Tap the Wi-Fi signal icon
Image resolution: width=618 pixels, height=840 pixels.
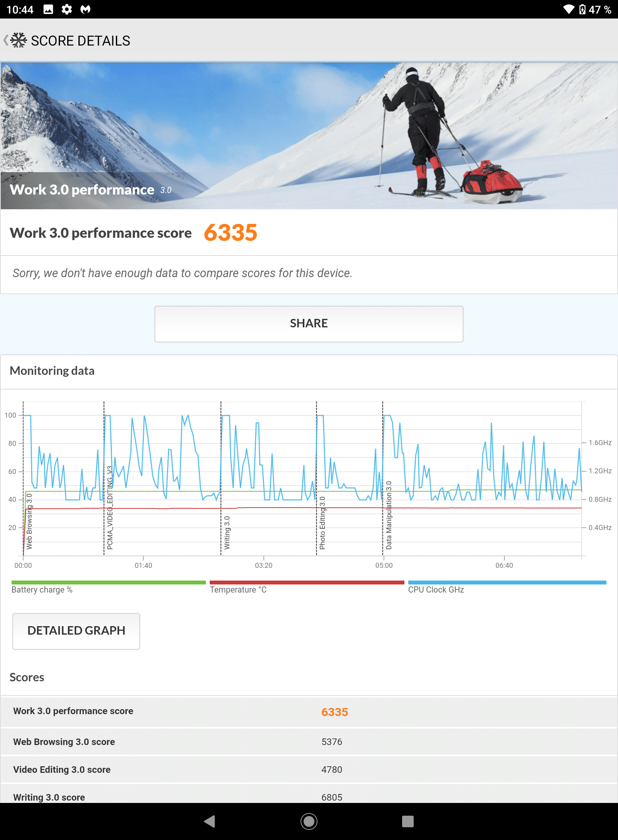(x=569, y=9)
